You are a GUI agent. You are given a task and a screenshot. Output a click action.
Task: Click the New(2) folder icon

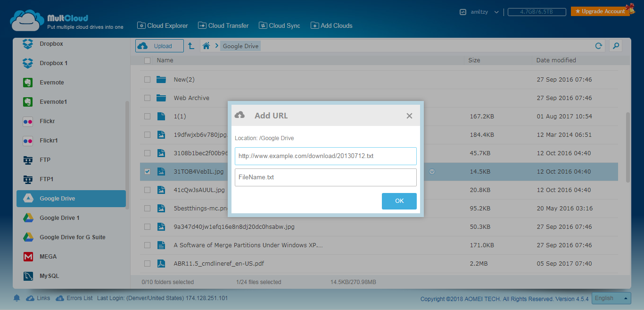point(161,79)
